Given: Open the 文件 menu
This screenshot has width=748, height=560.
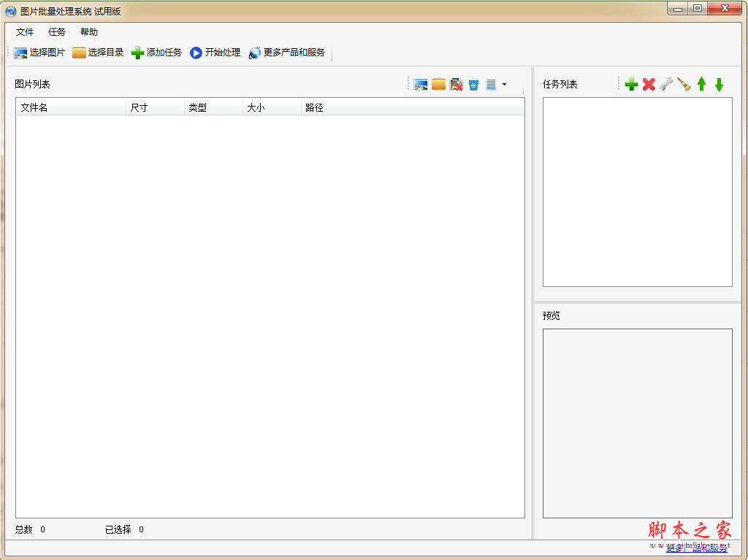Looking at the screenshot, I should pos(24,31).
